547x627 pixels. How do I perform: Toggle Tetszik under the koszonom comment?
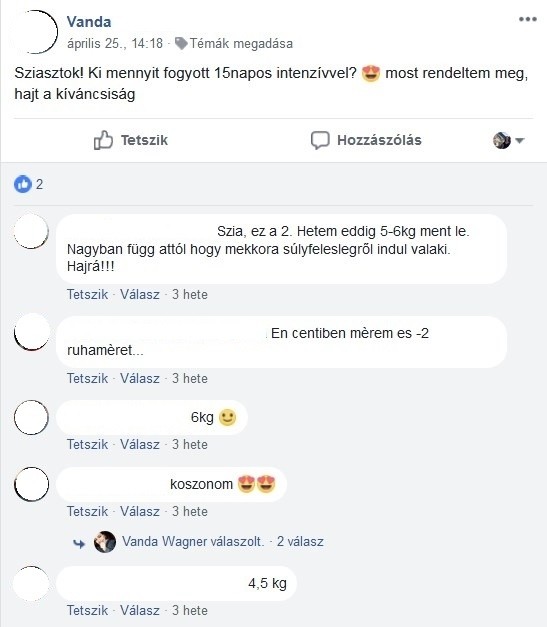click(x=87, y=511)
